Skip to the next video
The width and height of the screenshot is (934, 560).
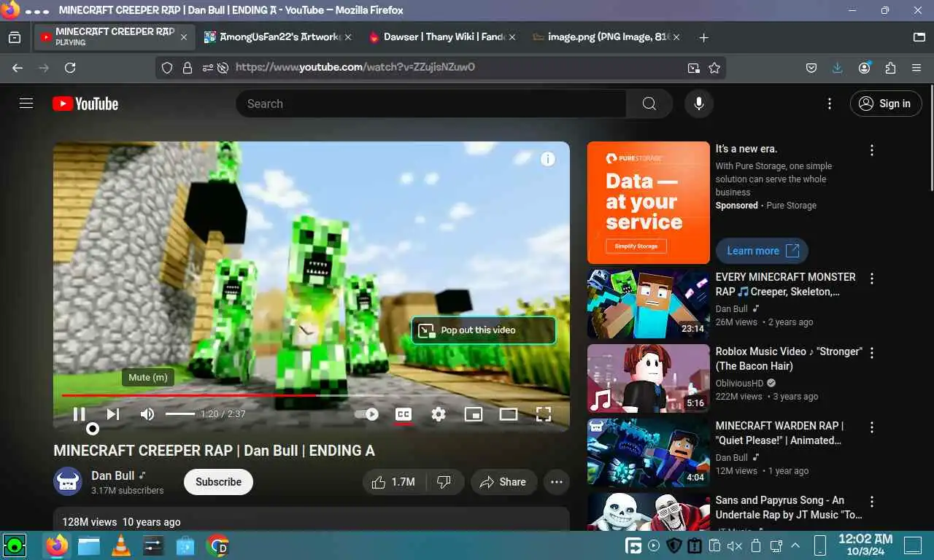click(x=112, y=414)
